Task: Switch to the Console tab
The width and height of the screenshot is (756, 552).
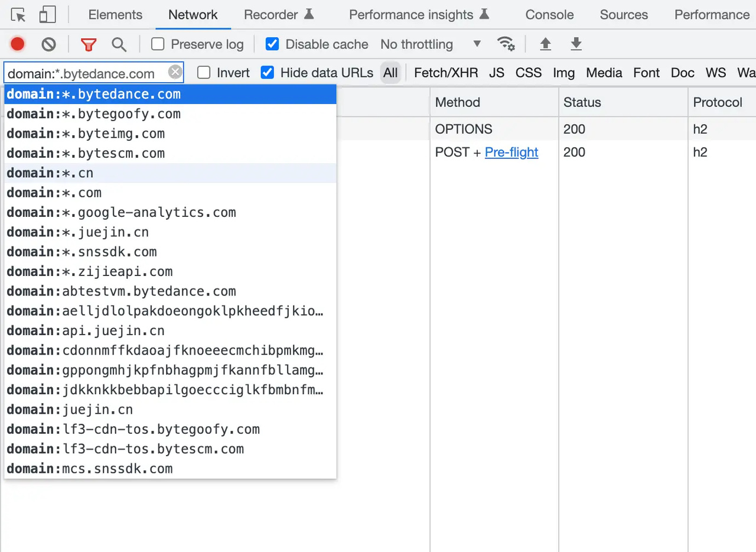Action: (x=549, y=15)
